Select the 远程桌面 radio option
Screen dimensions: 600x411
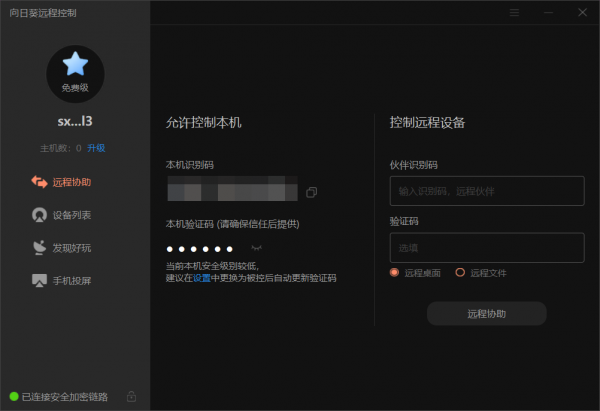[396, 272]
